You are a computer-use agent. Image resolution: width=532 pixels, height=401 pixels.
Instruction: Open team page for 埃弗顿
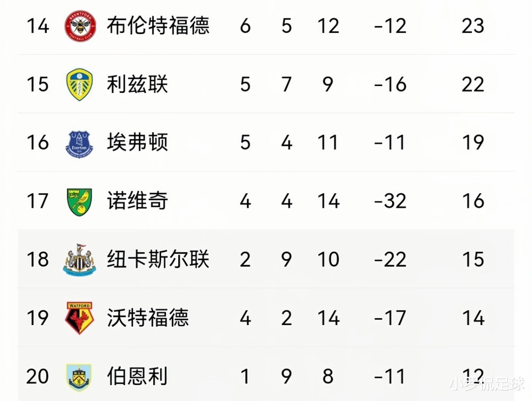pos(137,143)
